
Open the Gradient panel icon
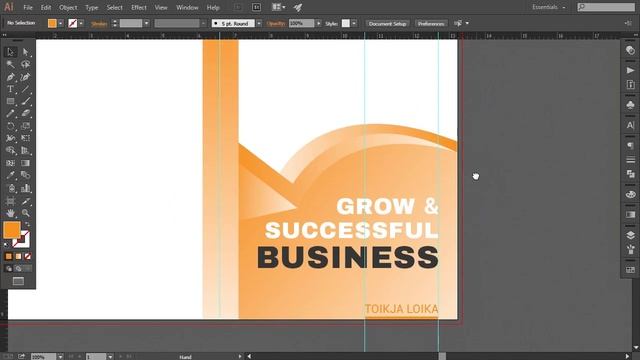click(630, 215)
